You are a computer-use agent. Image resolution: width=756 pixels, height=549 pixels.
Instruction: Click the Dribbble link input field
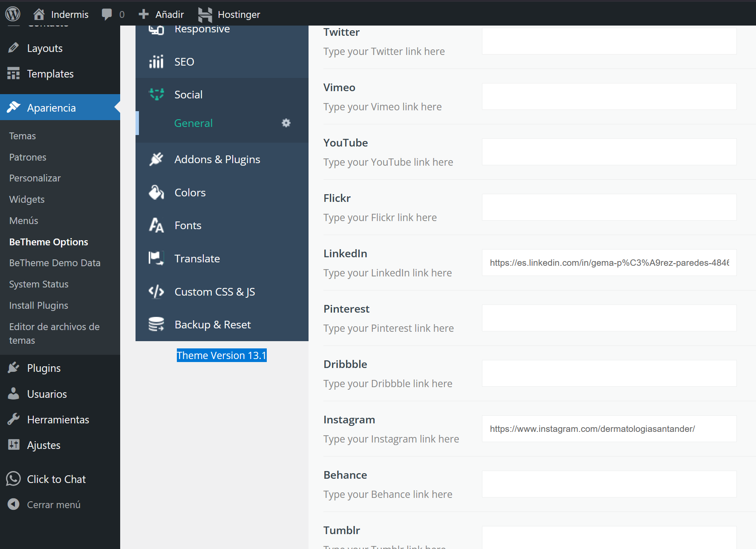coord(609,374)
